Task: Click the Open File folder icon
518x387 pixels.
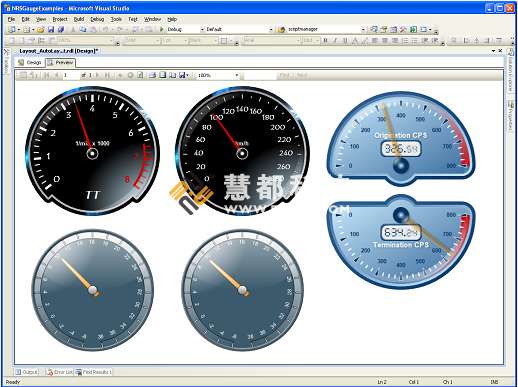Action: [41, 30]
